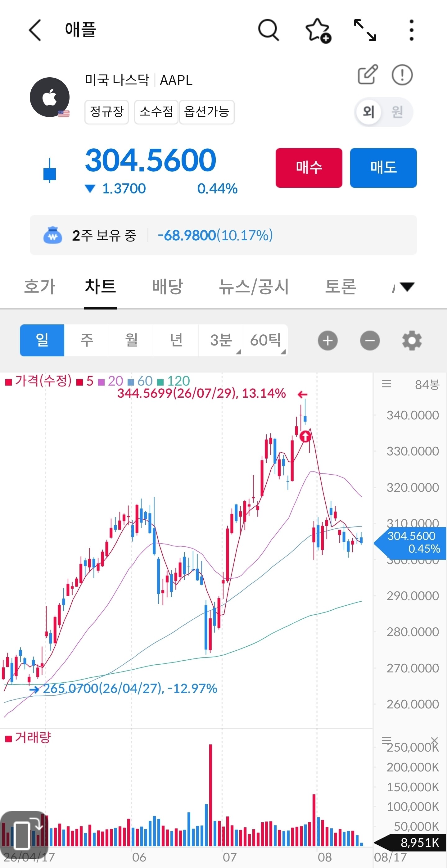This screenshot has height=868, width=447.
Task: Open the exclamation info icon
Action: [402, 75]
